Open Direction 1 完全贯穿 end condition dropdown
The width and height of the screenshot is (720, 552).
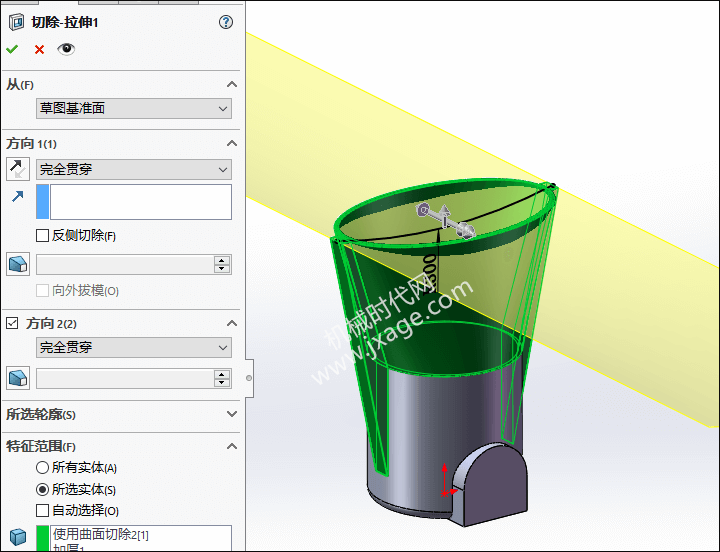tap(133, 170)
